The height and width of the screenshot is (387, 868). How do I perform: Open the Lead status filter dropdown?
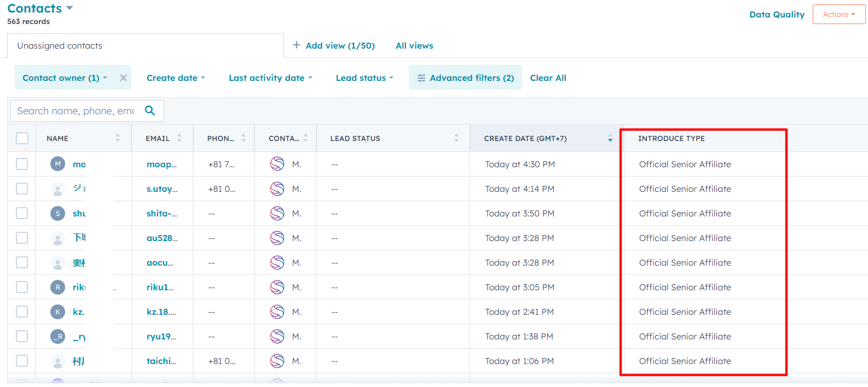point(364,78)
